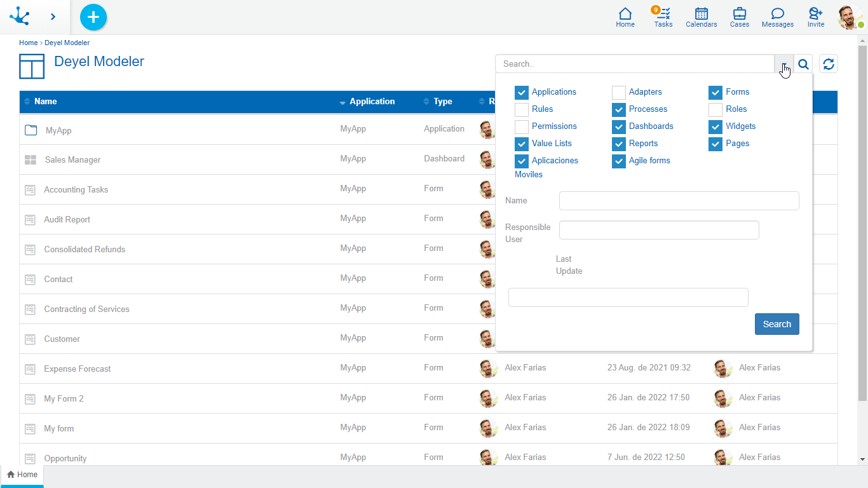The image size is (868, 488).
Task: Switch to the Home bottom tab
Action: (x=22, y=475)
